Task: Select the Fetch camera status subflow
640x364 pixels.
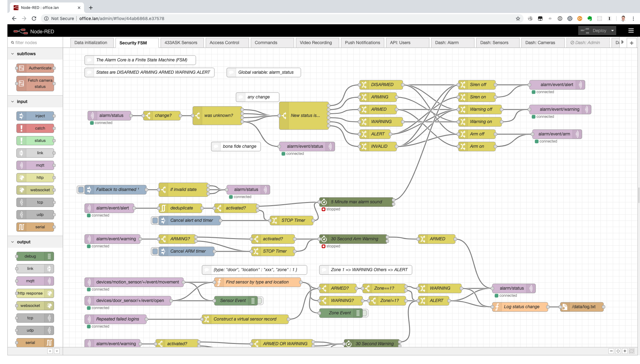Action: point(35,84)
